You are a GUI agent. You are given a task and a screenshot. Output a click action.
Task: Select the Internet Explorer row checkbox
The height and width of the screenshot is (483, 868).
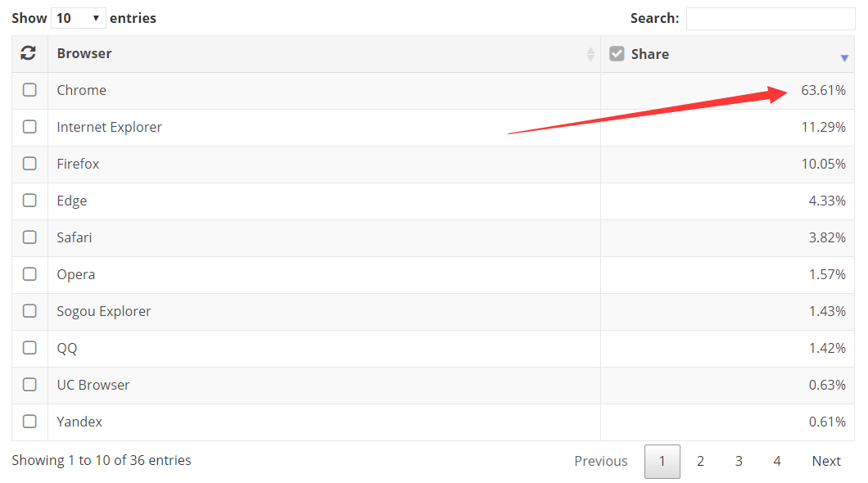[x=29, y=127]
